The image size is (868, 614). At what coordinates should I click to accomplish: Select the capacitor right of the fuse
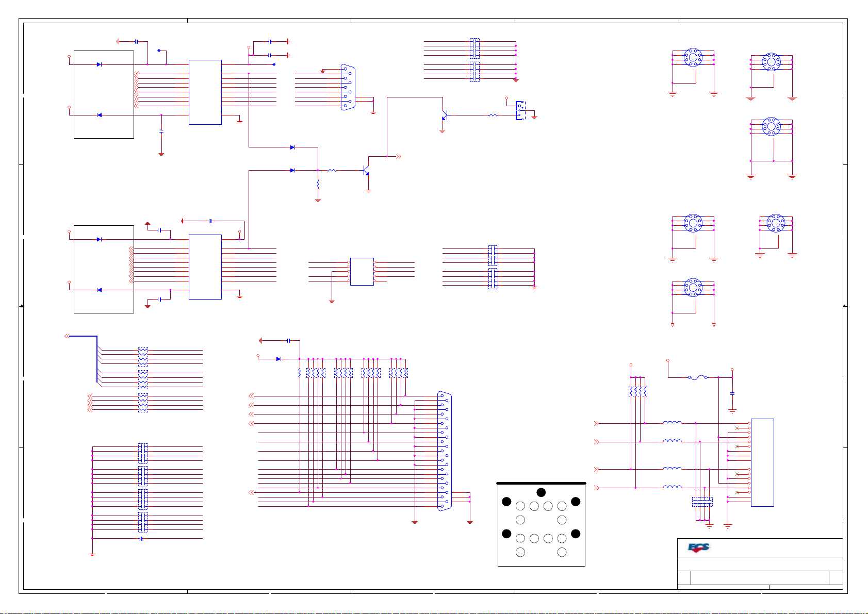click(x=732, y=393)
